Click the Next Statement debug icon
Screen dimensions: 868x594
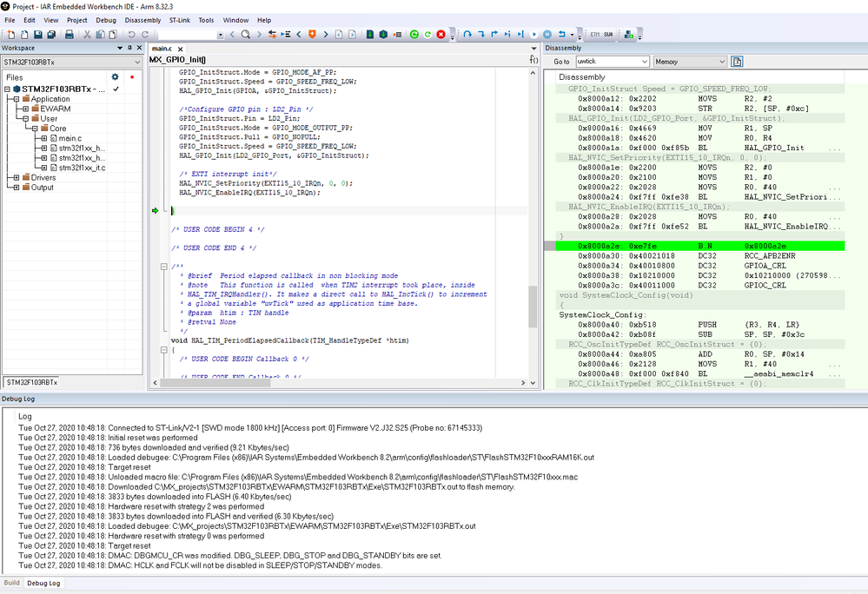507,34
